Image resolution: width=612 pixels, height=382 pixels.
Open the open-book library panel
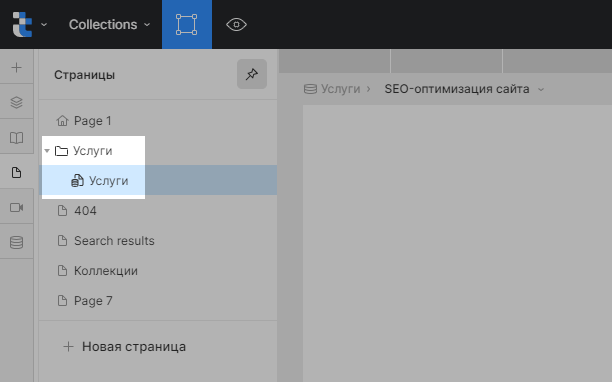[16, 138]
